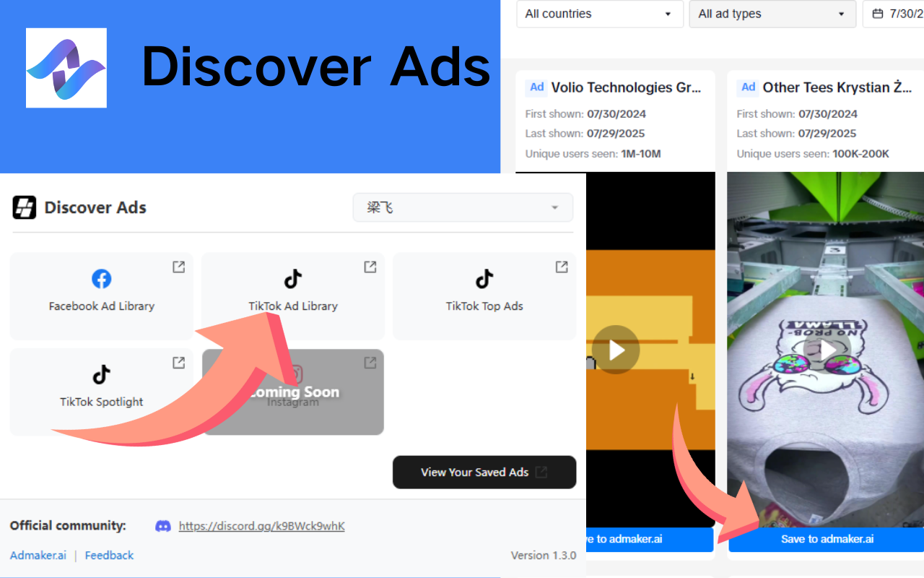Save the Volio Technologies ad to admaker.ai
924x578 pixels.
point(650,540)
